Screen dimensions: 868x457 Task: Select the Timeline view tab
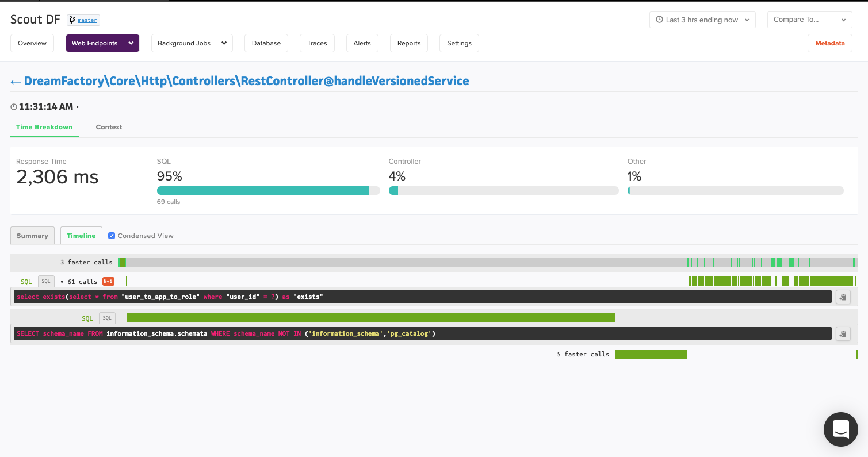(81, 236)
